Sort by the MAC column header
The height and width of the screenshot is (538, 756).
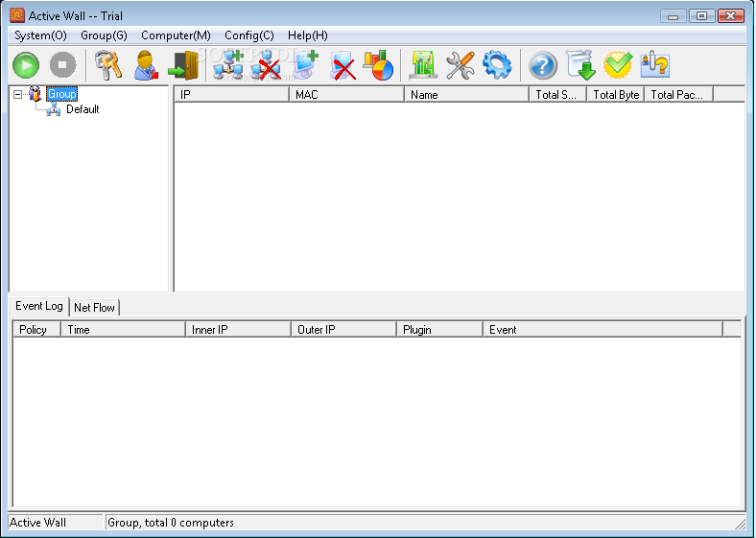(346, 95)
